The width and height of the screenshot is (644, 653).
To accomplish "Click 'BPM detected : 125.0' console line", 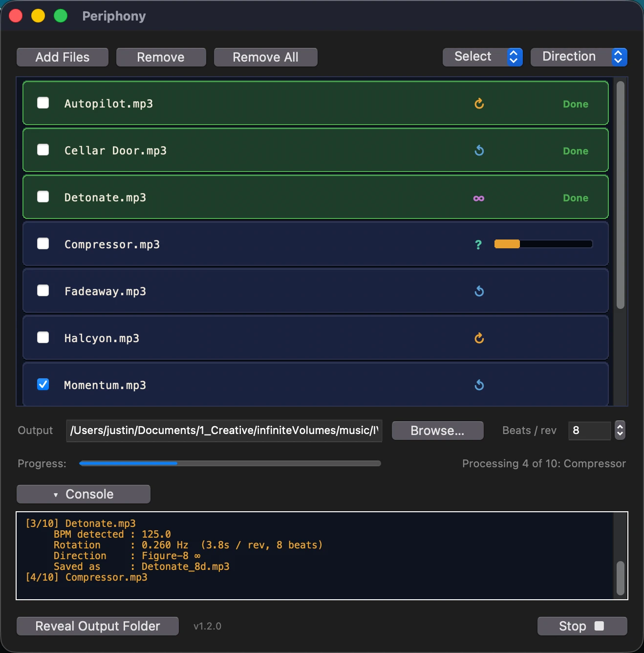I will pos(112,534).
